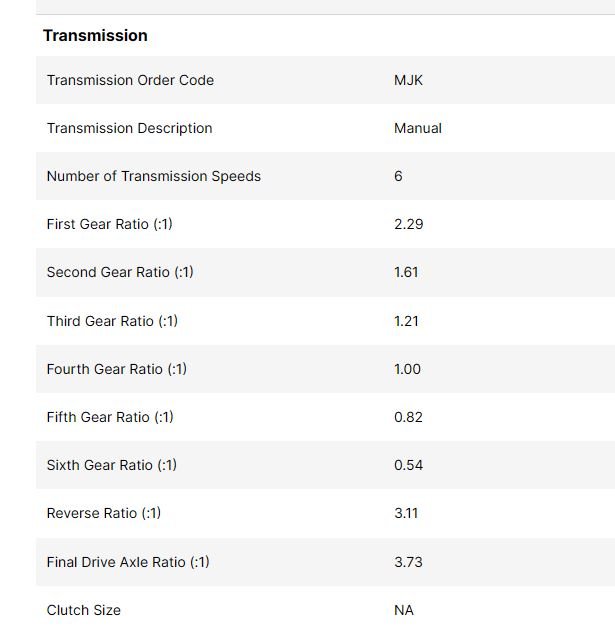Select the Transmission Description row label
The width and height of the screenshot is (615, 642).
click(x=129, y=128)
